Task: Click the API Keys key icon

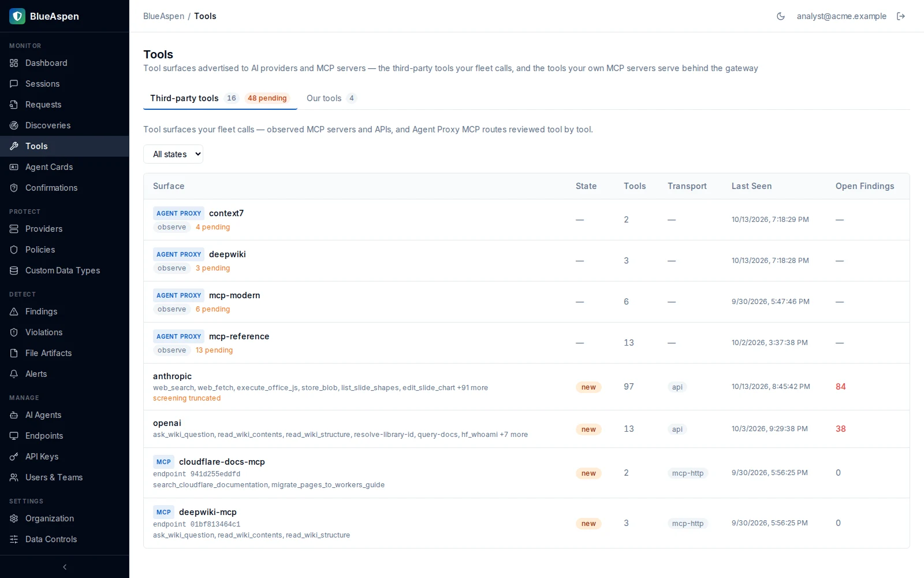Action: 14,457
